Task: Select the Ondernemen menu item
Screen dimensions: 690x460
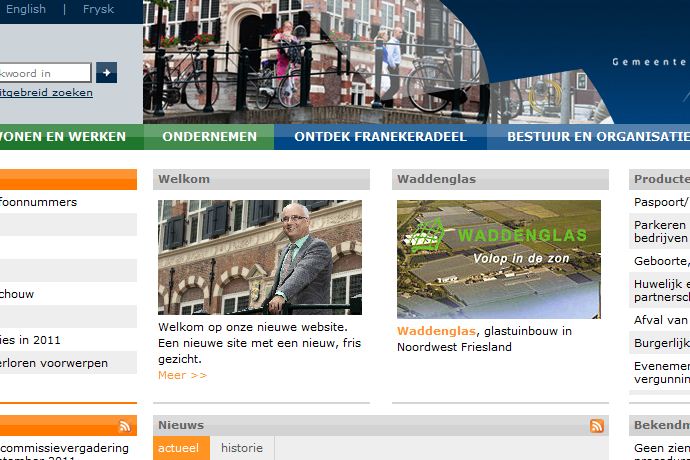Action: [x=209, y=137]
